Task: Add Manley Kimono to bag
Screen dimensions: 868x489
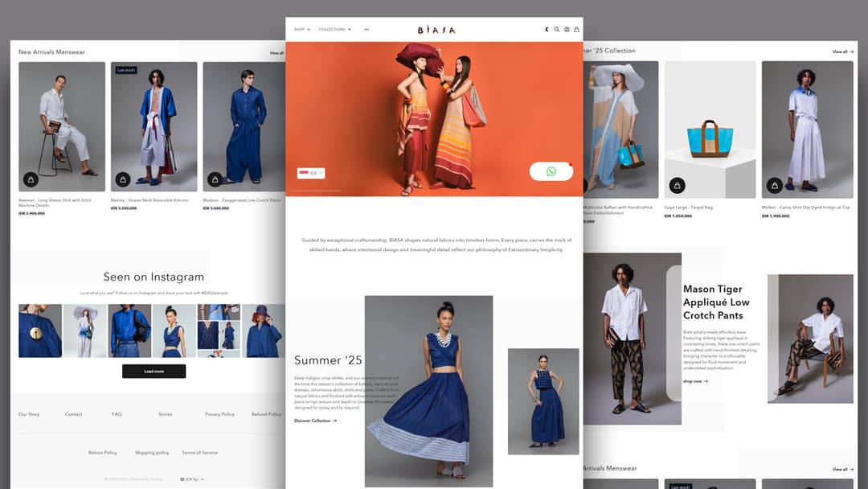Action: [123, 179]
